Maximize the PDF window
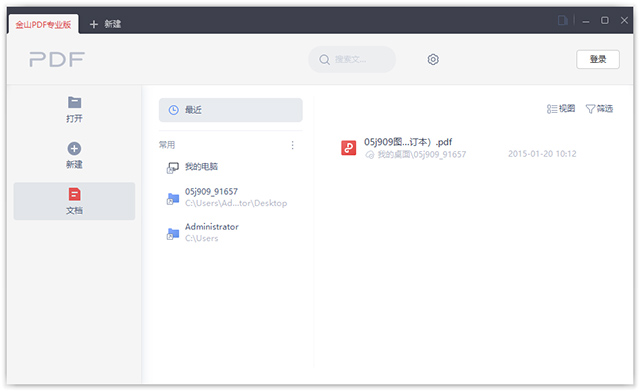 click(x=605, y=20)
